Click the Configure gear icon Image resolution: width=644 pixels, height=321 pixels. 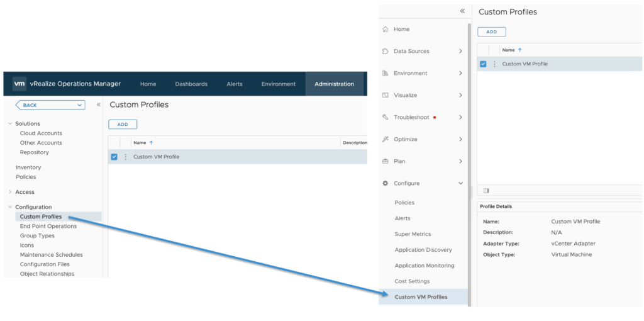click(386, 184)
